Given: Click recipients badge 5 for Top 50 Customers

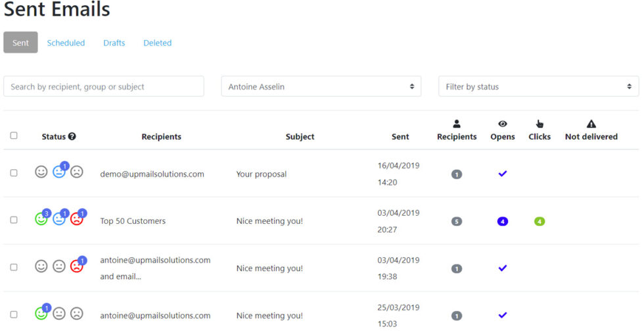Looking at the screenshot, I should 456,222.
